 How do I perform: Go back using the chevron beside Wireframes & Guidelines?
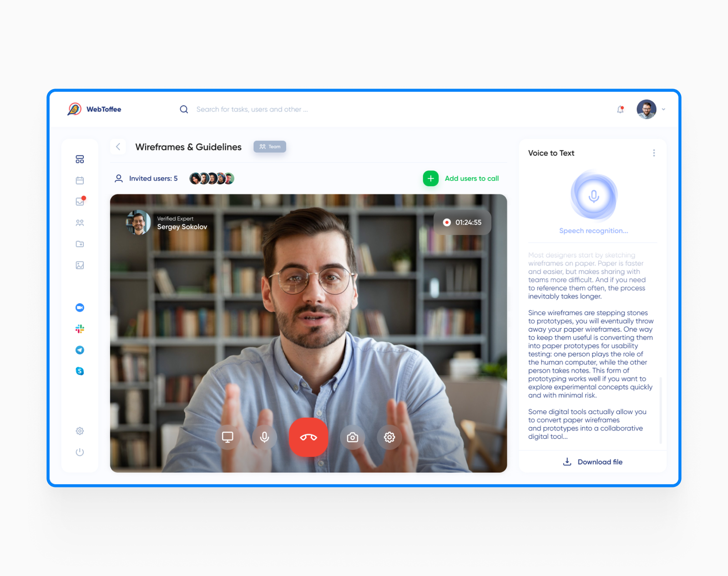pos(118,147)
